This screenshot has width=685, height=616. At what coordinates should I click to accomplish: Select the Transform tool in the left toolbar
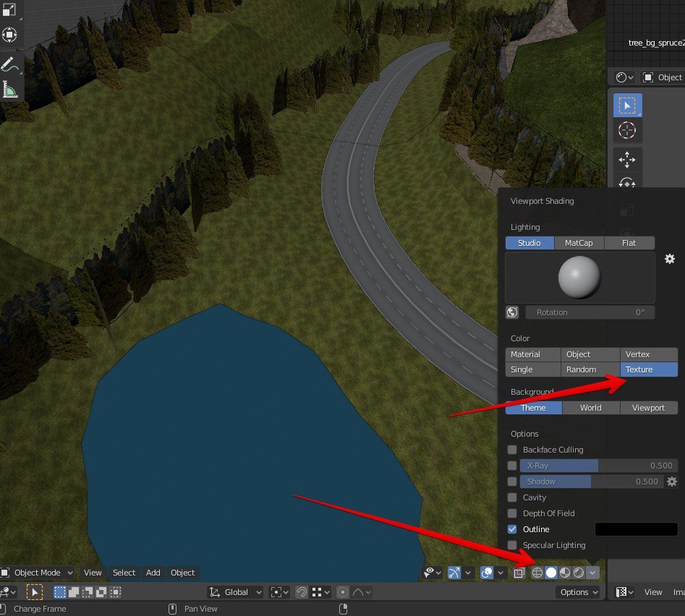coord(9,35)
